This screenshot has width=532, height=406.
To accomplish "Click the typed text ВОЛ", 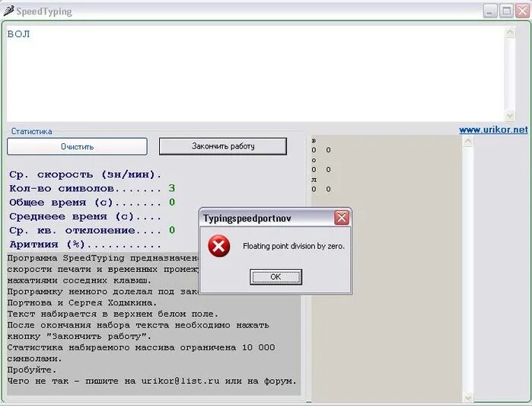I will coord(19,34).
